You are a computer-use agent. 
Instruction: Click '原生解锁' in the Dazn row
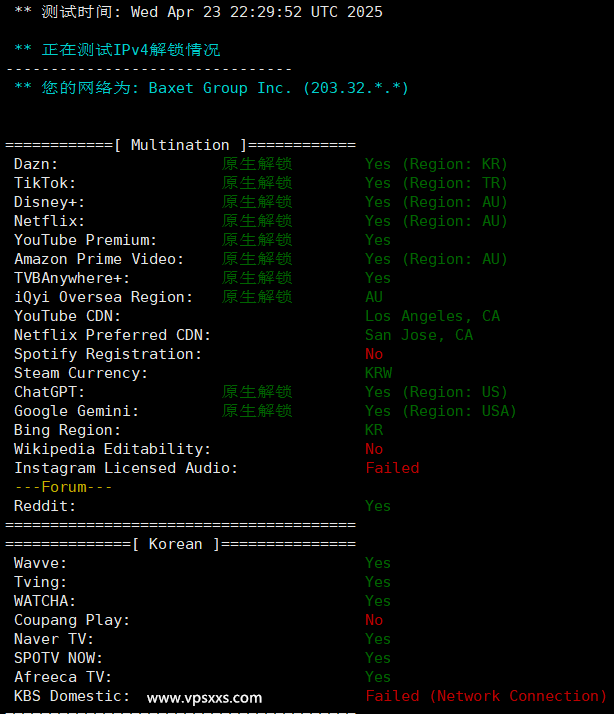(x=257, y=164)
